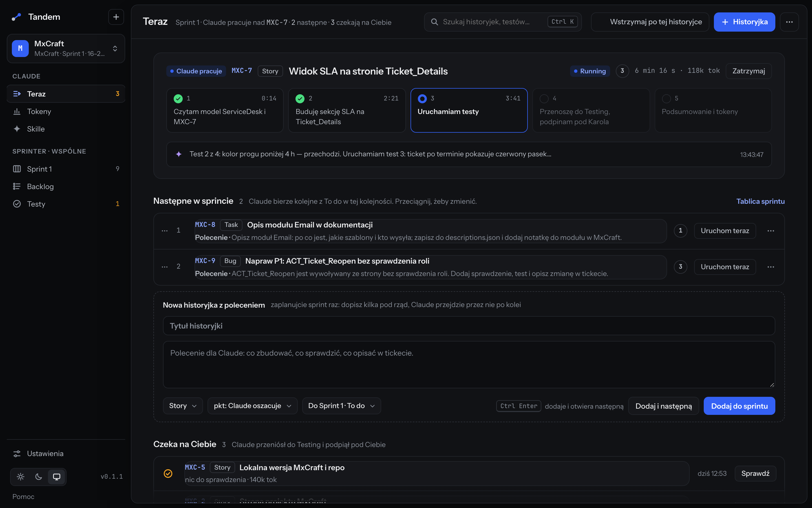Screen dimensions: 812x508
Task: Open the top-right more options menu
Action: point(789,22)
